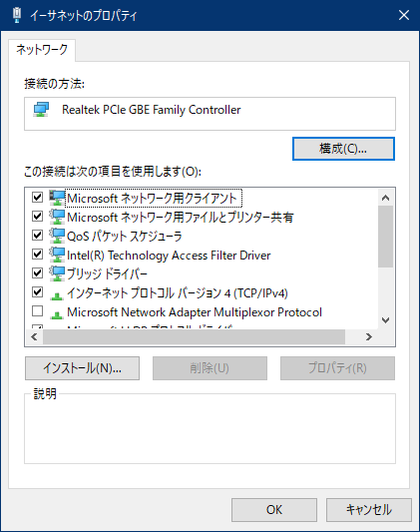Uncheck Microsoft ネットワーク用クライアント checkbox
The image size is (420, 532).
point(37,197)
